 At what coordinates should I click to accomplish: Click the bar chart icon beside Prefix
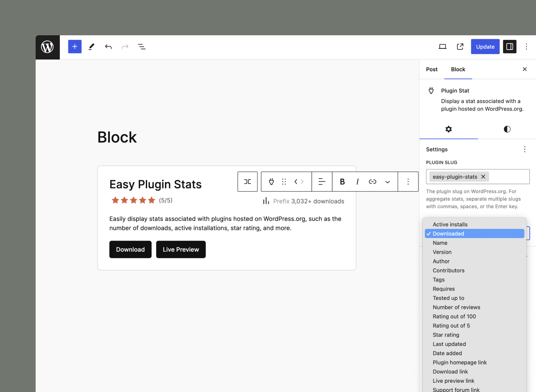click(266, 201)
